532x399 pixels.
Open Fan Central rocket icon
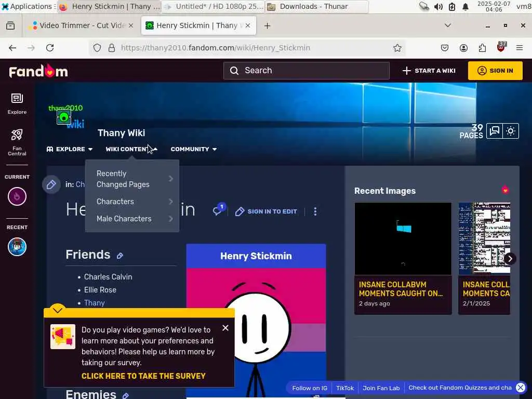point(17,142)
